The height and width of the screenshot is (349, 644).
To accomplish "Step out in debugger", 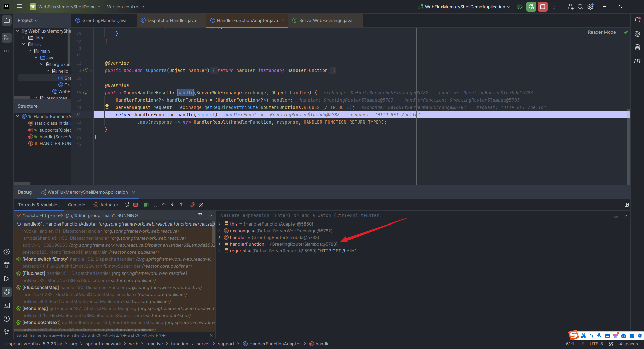I will tap(181, 205).
